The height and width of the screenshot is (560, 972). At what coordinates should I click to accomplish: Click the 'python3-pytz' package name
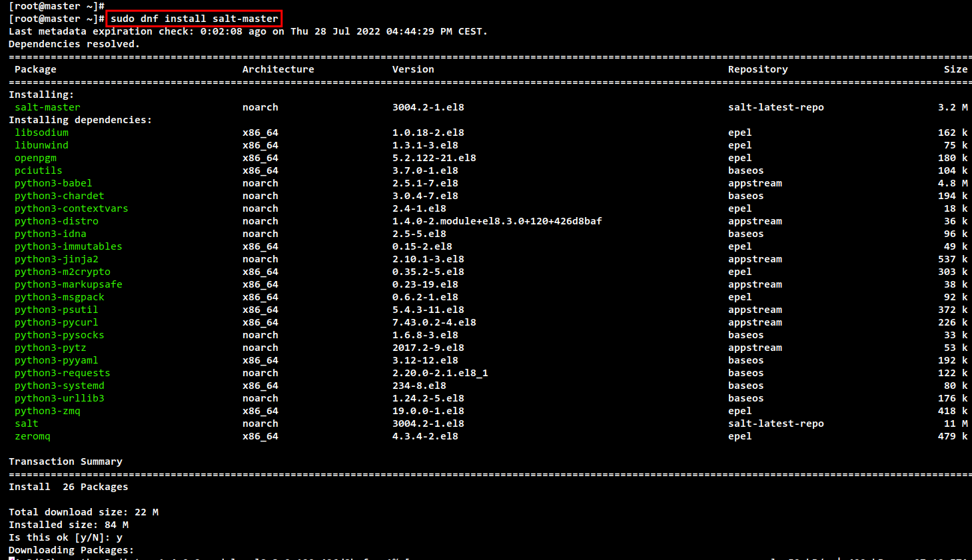pos(51,348)
